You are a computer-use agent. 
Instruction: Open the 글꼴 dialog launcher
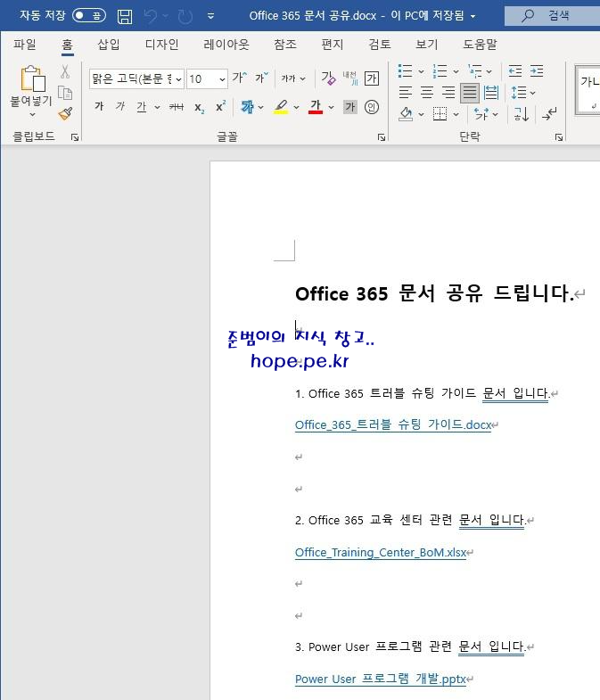click(x=382, y=137)
